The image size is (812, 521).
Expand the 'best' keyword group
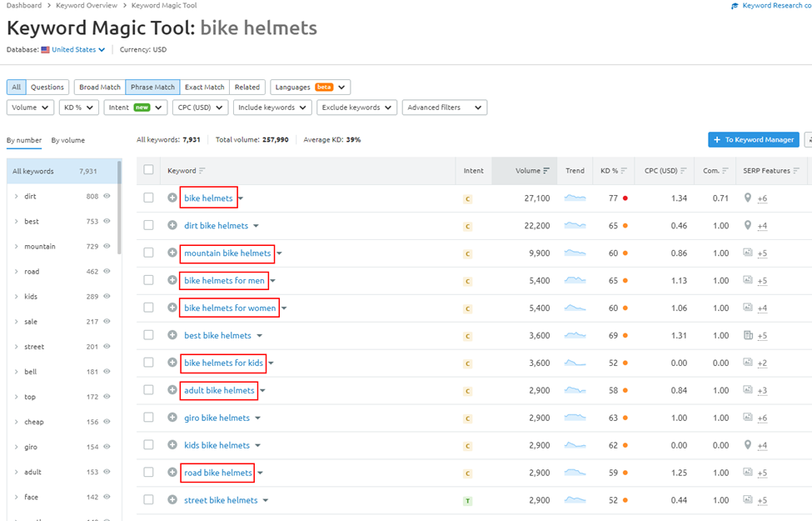click(x=16, y=222)
